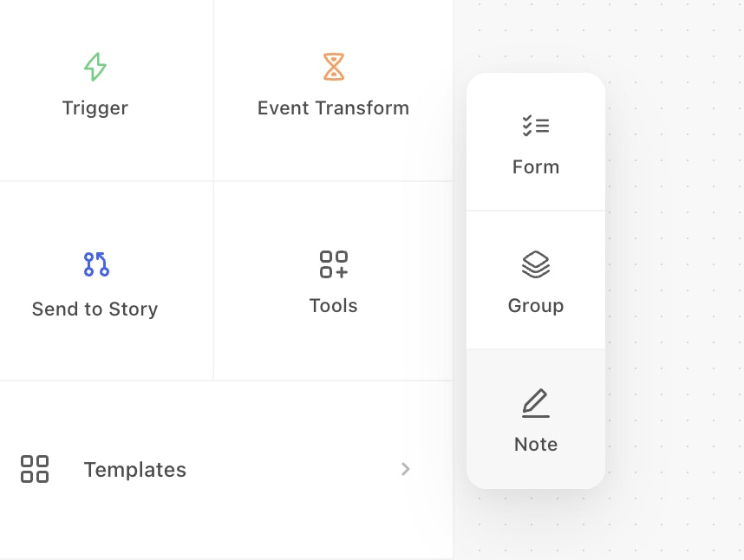The height and width of the screenshot is (560, 744).
Task: Click the Templates four-squares grid icon
Action: point(35,469)
